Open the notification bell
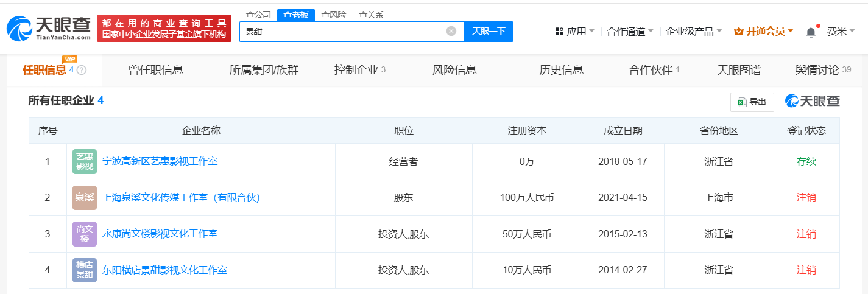 coord(811,32)
